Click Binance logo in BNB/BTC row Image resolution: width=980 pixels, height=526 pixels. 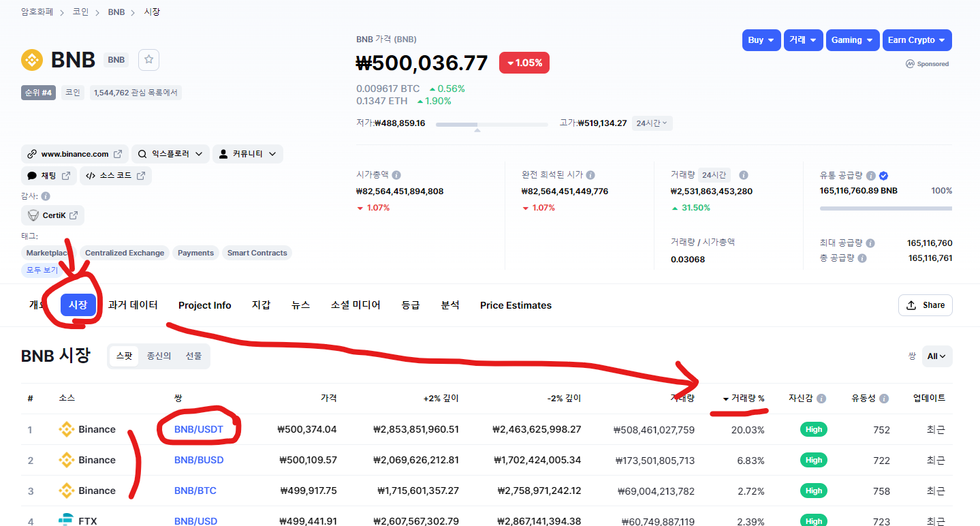[x=66, y=491]
